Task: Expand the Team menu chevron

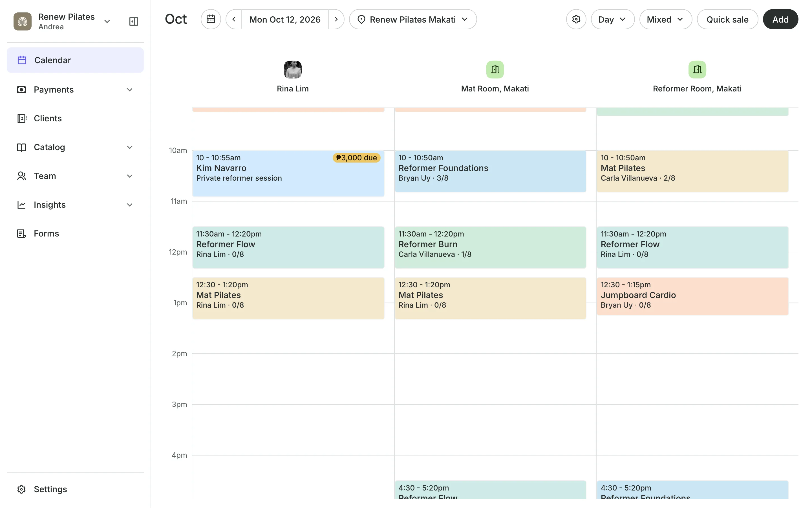Action: (130, 176)
